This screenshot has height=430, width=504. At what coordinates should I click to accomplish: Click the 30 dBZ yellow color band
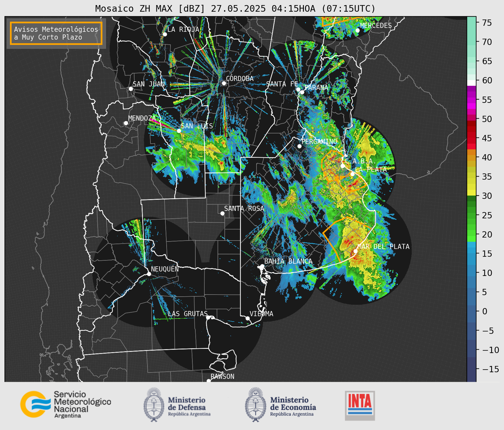tap(471, 193)
